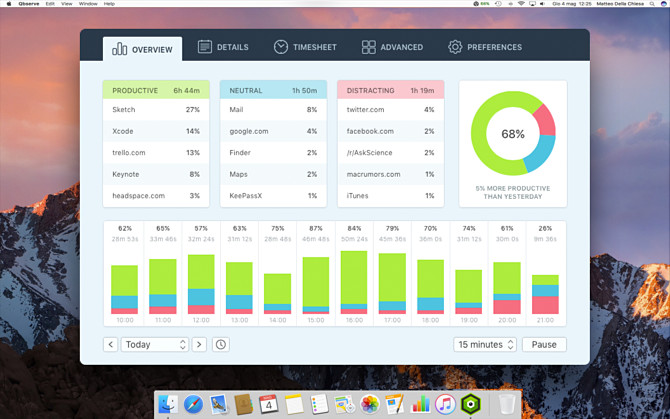Open the Qbserve application menu
Screen dimensions: 670x419
tap(29, 3)
